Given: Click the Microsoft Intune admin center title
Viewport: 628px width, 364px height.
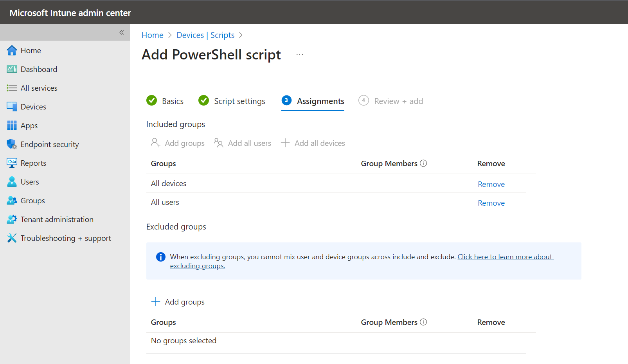Looking at the screenshot, I should (x=70, y=13).
